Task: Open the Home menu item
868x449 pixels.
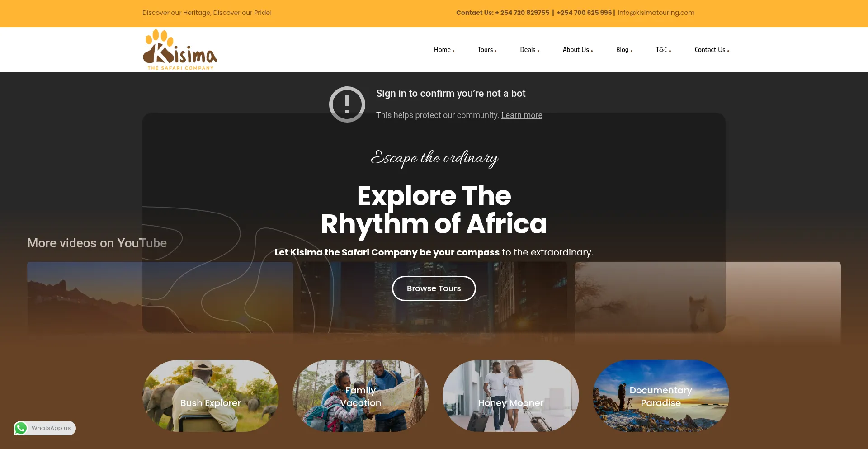Action: click(444, 50)
